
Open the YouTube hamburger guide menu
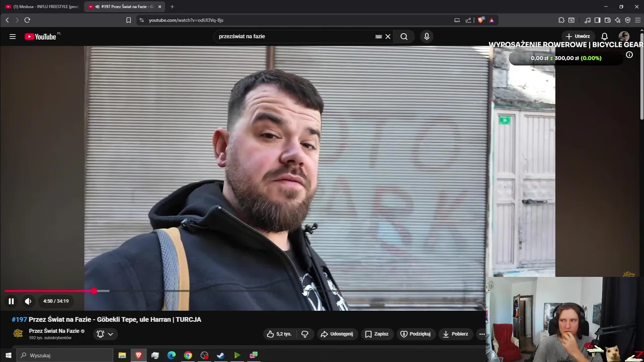tap(13, 37)
